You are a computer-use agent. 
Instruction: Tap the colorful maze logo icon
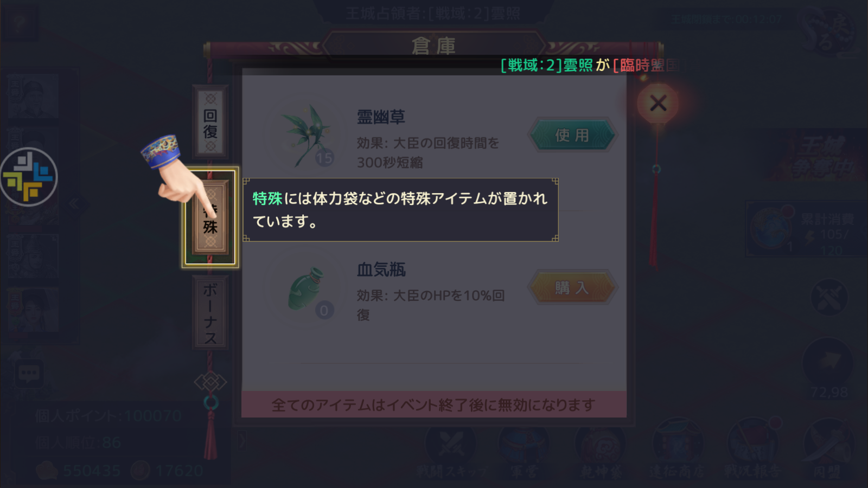tap(28, 177)
